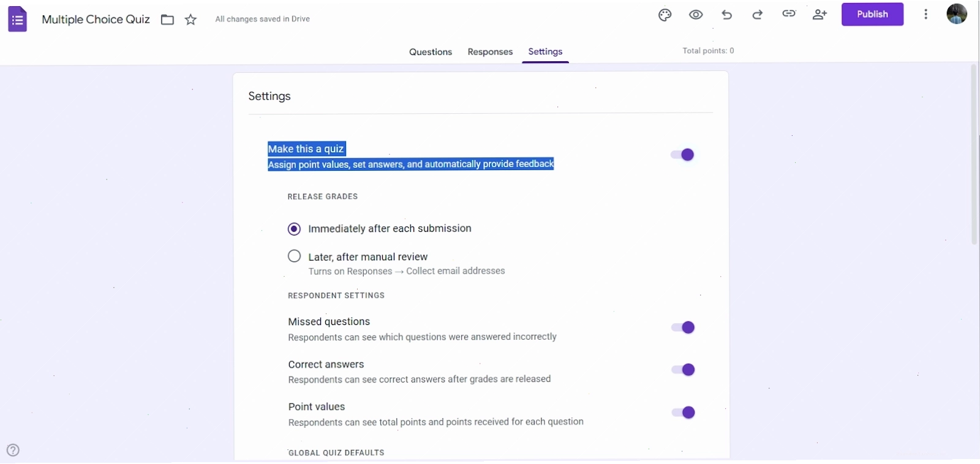Click the RELEASE GRADES section label

[323, 196]
